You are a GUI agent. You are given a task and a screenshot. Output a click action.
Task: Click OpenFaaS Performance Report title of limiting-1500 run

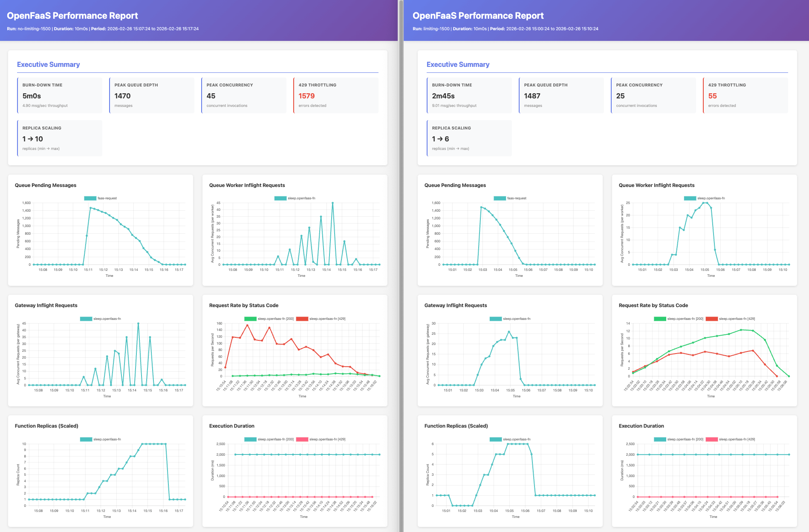coord(478,16)
